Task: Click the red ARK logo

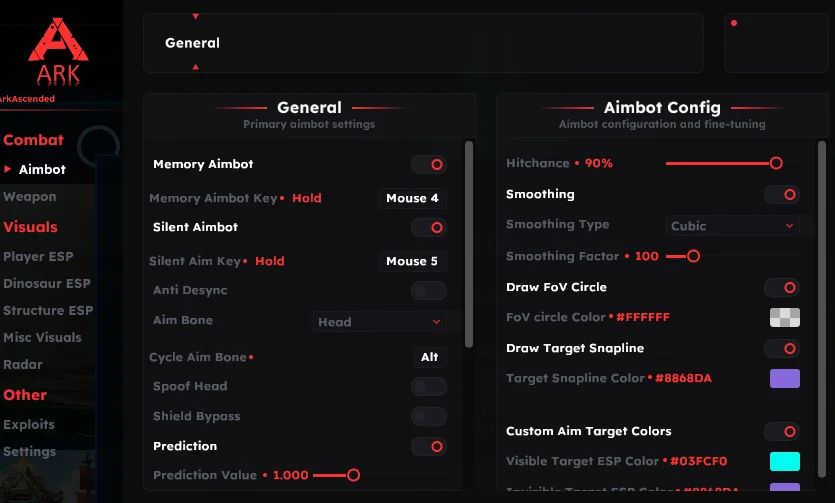Action: click(x=58, y=52)
